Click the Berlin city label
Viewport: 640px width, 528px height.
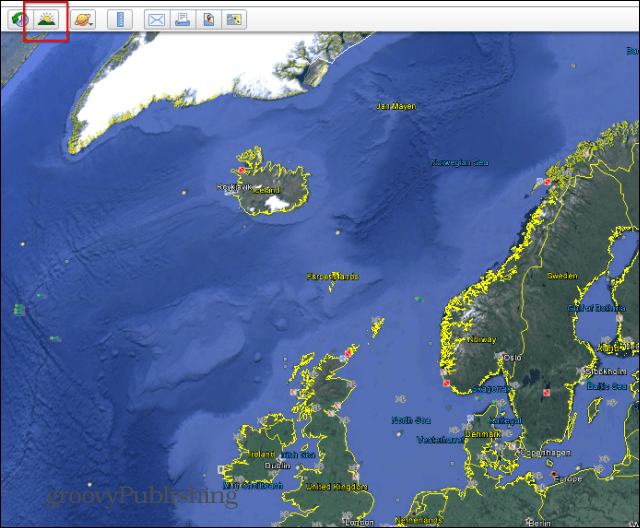point(540,523)
